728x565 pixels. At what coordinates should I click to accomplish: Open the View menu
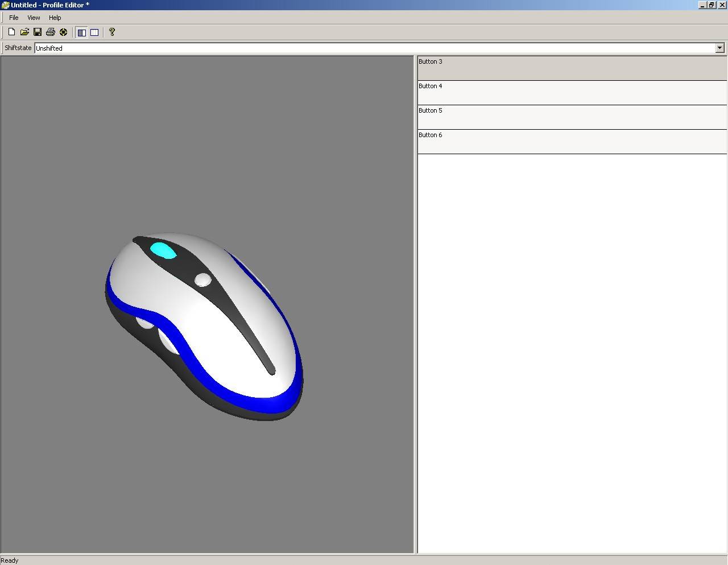34,18
